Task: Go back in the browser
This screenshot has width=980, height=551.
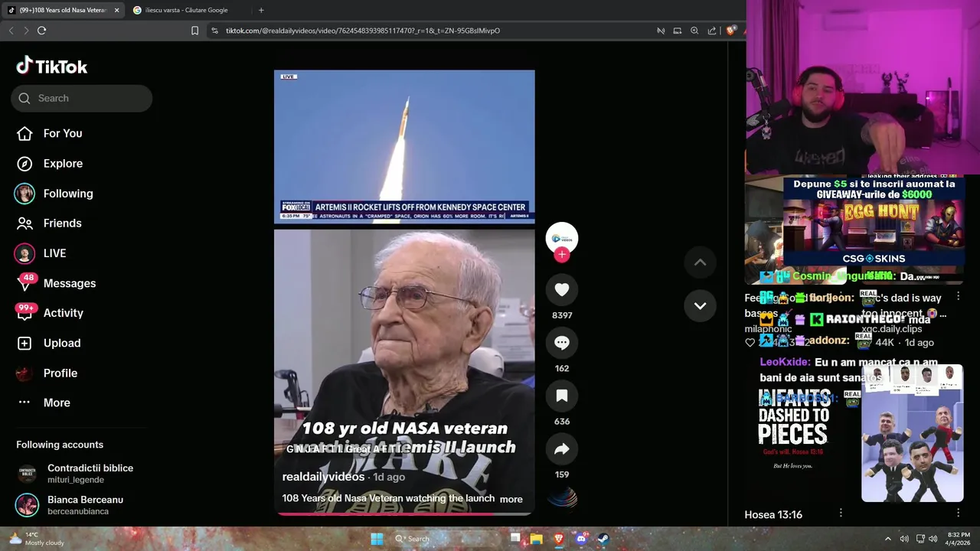Action: coord(11,31)
